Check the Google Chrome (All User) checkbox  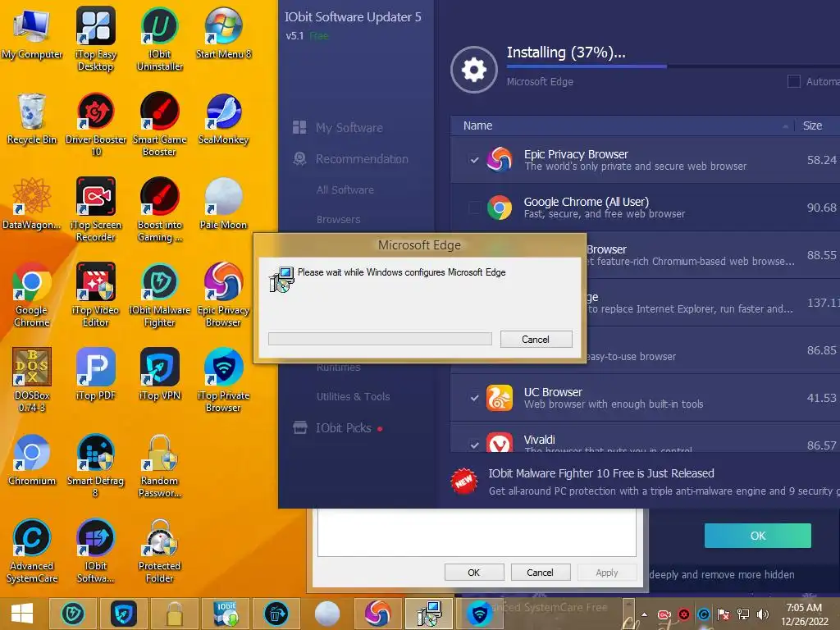coord(474,208)
